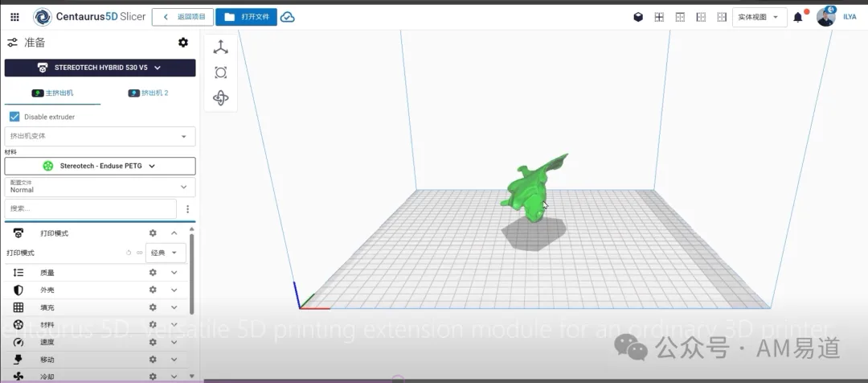The image size is (868, 383).
Task: Open gear settings for 移动 section
Action: tap(153, 359)
